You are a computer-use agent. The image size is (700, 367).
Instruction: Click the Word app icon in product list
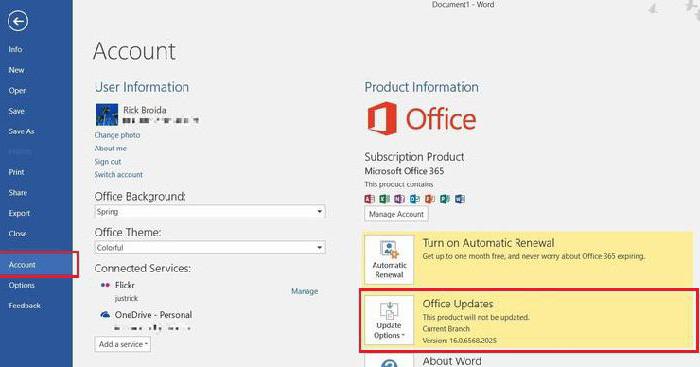[460, 199]
